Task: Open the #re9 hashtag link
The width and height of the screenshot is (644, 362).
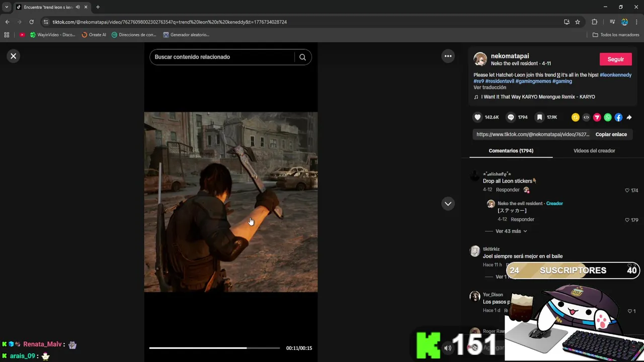Action: coord(478,81)
